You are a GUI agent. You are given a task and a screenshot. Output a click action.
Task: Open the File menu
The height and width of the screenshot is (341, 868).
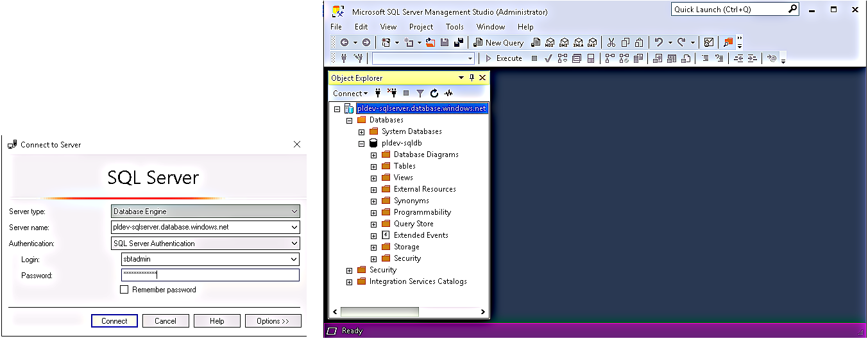336,27
